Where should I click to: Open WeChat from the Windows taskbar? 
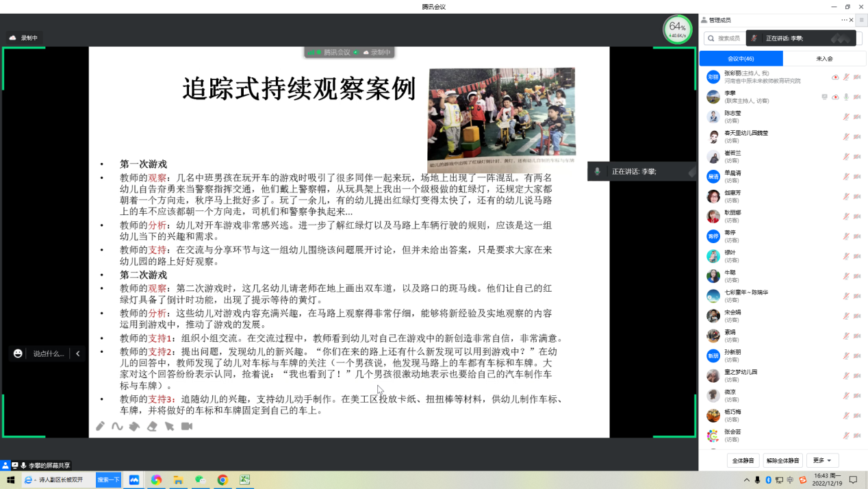200,480
